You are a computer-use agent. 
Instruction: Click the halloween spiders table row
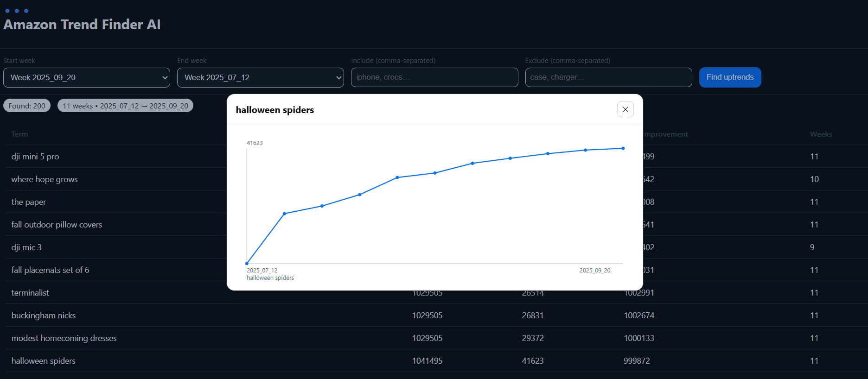pyautogui.click(x=44, y=361)
